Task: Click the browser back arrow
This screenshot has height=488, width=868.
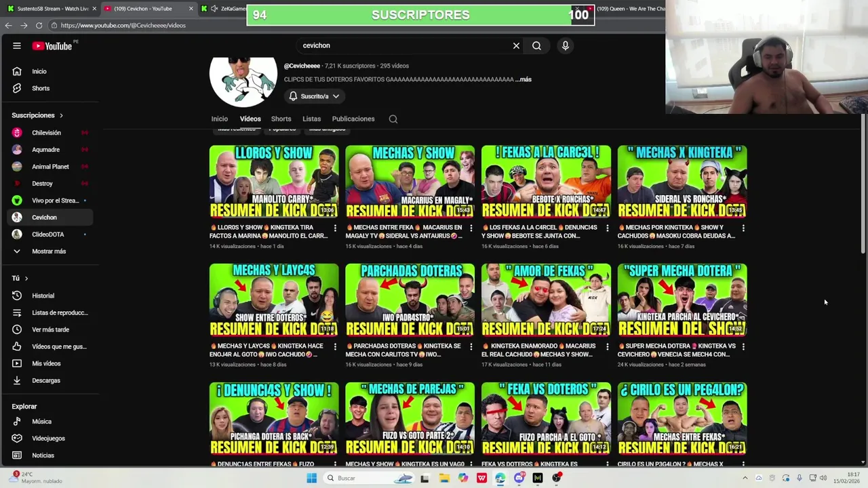Action: click(8, 25)
